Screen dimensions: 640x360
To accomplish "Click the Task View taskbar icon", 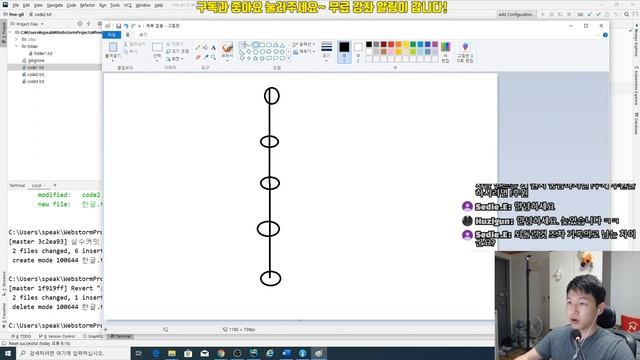I will pos(139,353).
